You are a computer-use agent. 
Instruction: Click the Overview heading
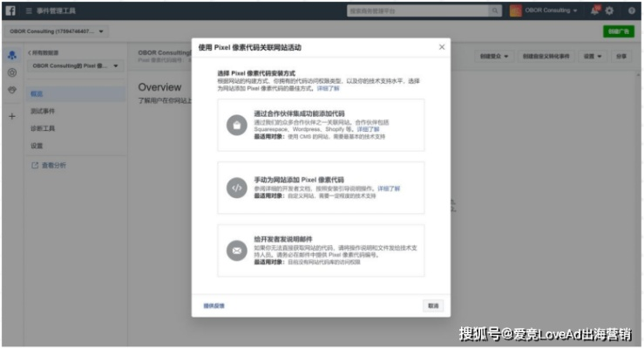point(159,87)
